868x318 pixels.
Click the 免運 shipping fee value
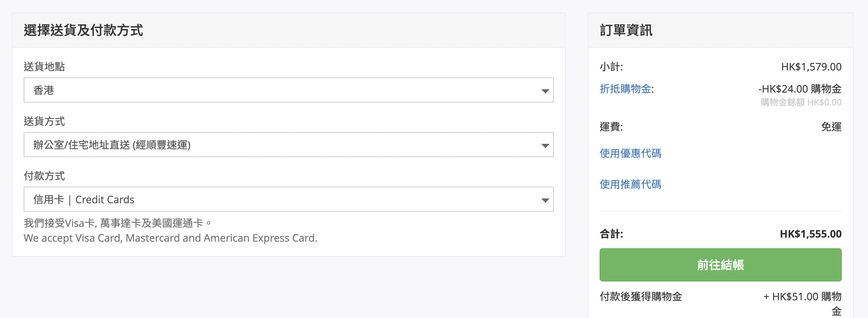coord(831,127)
